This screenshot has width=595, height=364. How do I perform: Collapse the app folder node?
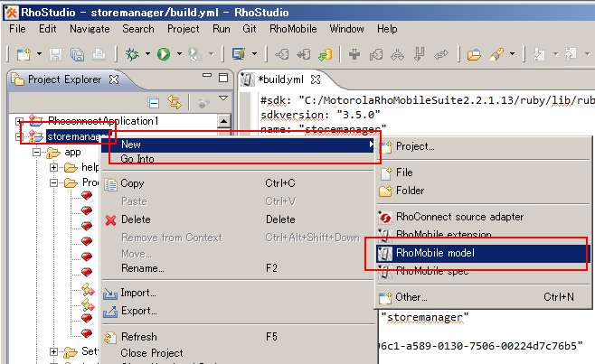tap(36, 153)
